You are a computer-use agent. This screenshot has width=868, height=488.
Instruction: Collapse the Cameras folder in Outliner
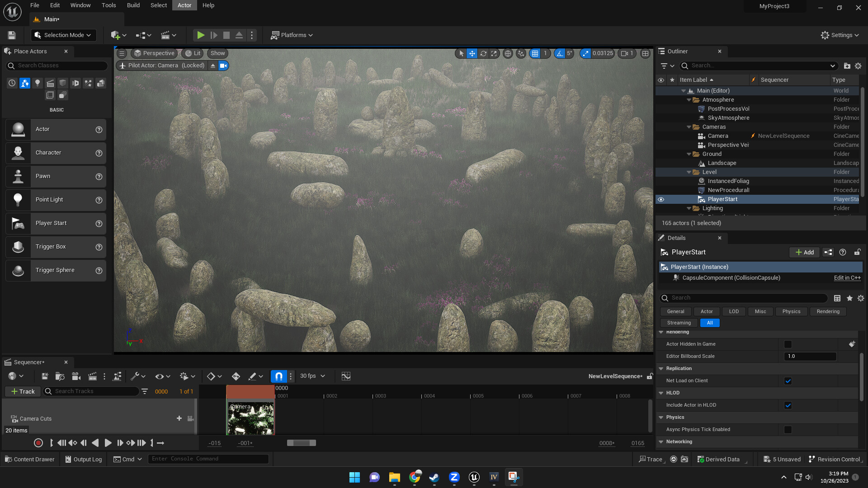(x=689, y=127)
